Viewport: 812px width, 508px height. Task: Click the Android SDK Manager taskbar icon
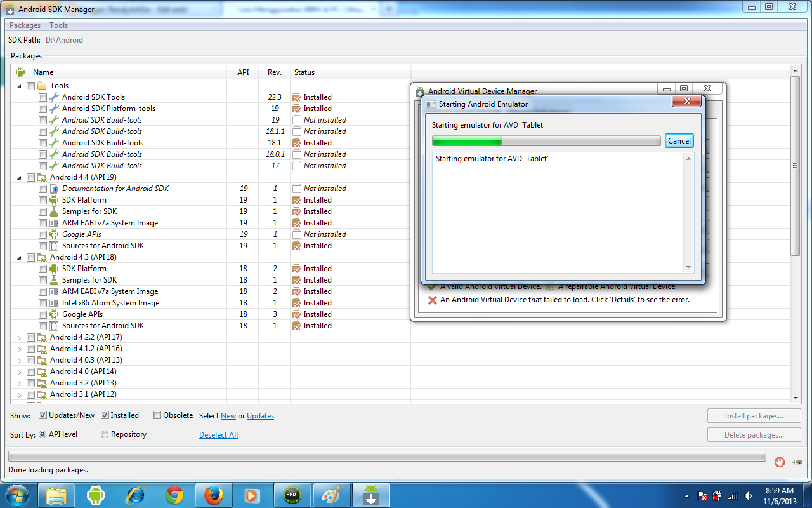[371, 495]
